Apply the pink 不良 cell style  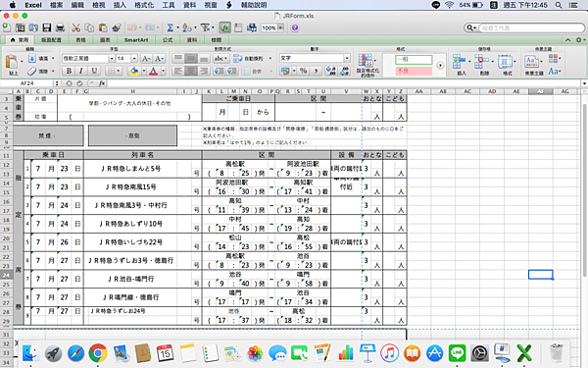[414, 71]
